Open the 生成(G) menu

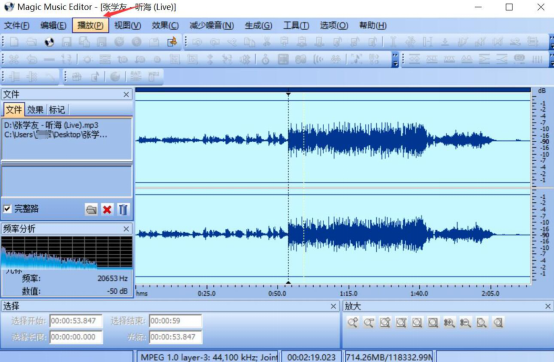coord(258,25)
